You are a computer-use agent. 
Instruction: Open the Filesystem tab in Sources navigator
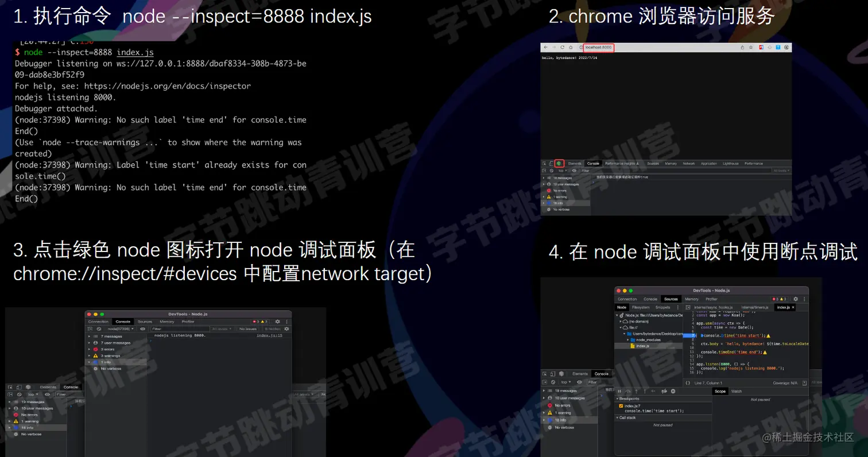(641, 307)
